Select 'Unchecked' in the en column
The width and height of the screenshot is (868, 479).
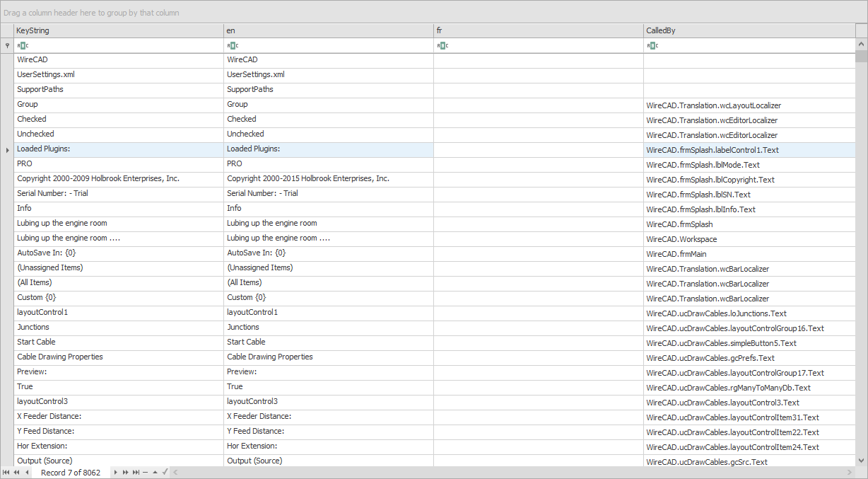(329, 134)
